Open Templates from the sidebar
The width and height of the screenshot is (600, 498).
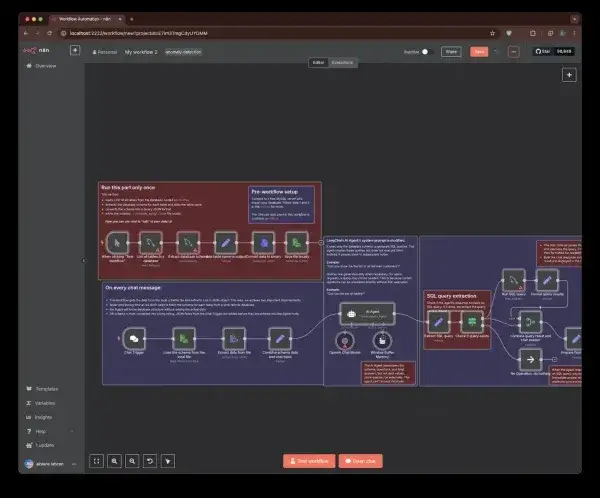(46, 389)
